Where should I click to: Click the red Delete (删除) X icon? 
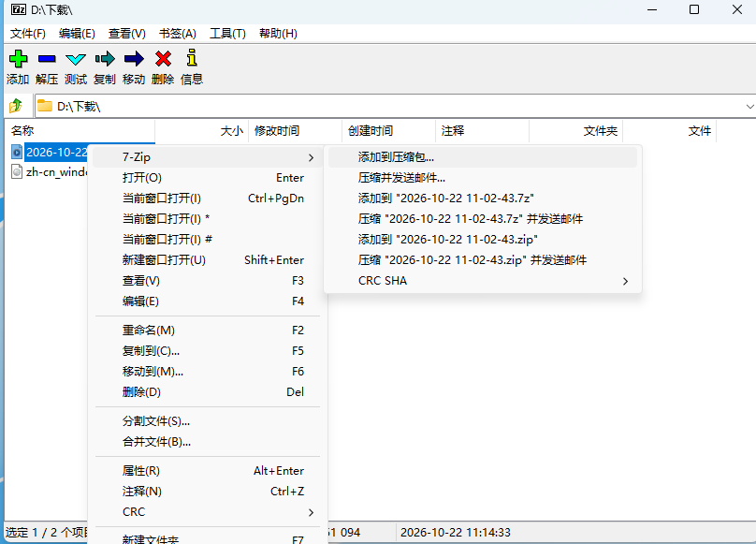tap(163, 59)
